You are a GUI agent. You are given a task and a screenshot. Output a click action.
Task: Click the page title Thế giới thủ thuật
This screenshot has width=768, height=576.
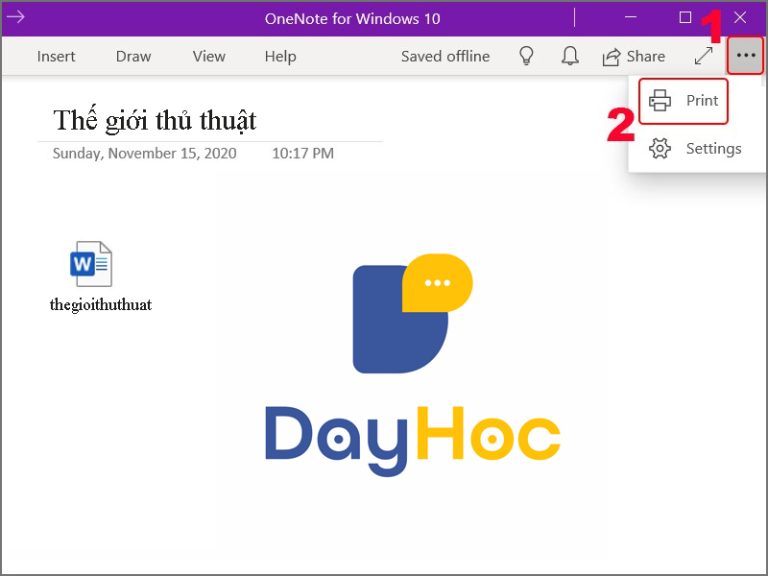pyautogui.click(x=155, y=120)
